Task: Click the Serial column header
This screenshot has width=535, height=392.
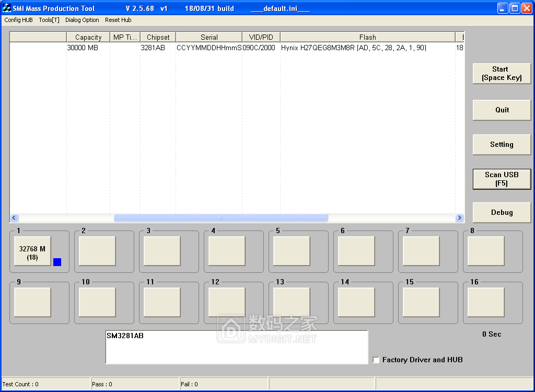Action: (209, 37)
